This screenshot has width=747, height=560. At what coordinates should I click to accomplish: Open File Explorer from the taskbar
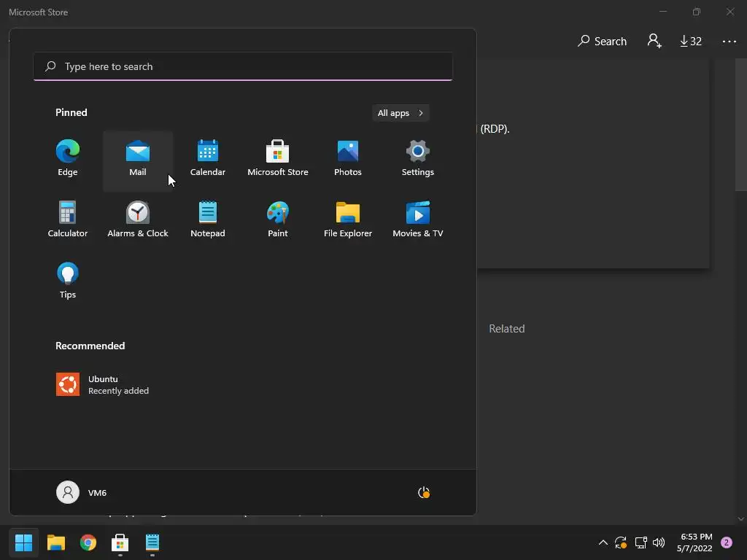click(56, 542)
